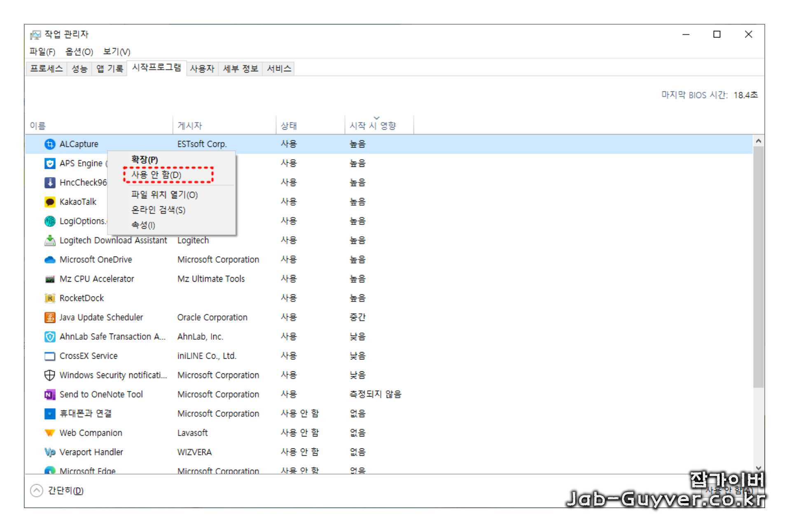Sort by the 이름 column header
Screen dimensions: 789x532
(99, 126)
